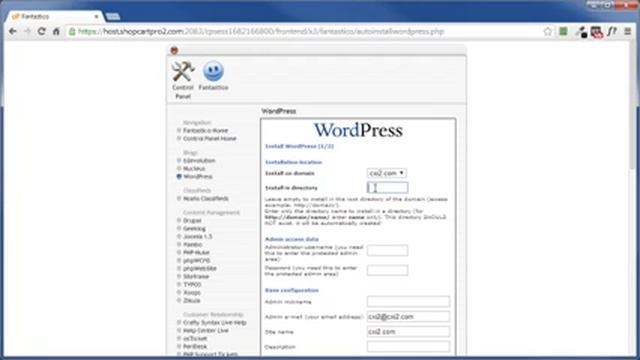
Task: Open a new browser tab
Action: 113,16
